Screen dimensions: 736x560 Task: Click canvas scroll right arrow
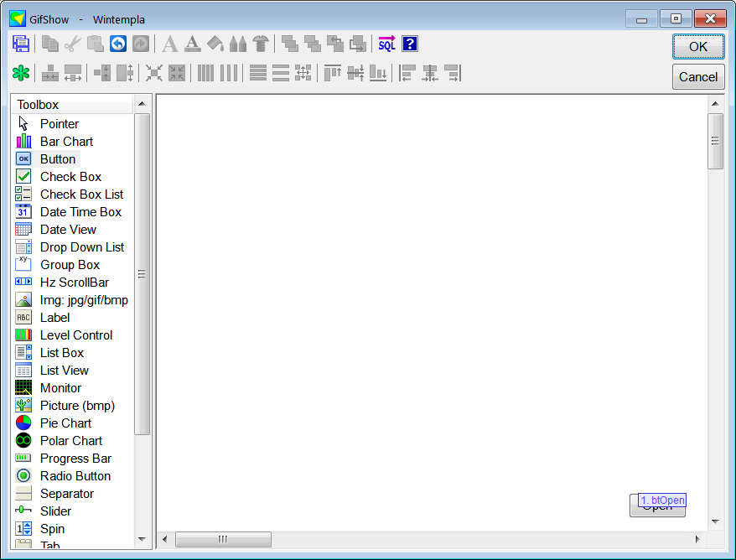[x=697, y=539]
